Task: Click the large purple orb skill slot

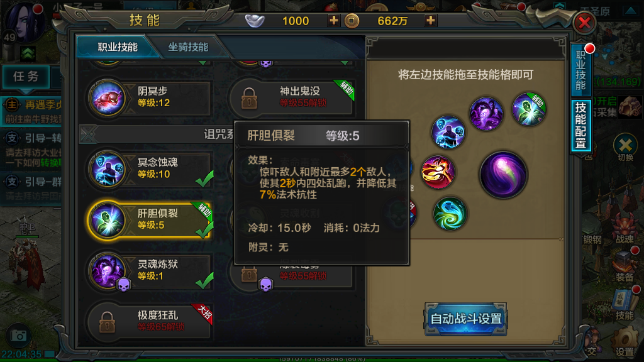Action: point(504,175)
